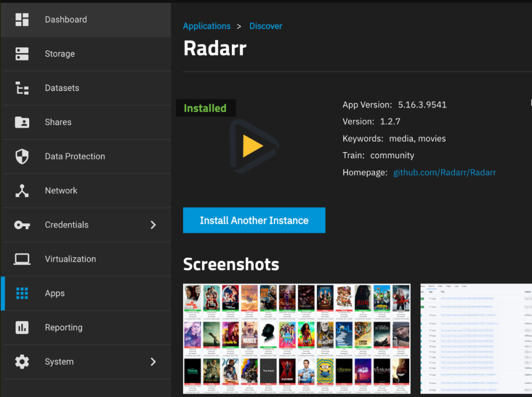
Task: Click the Discover breadcrumb link
Action: (265, 26)
